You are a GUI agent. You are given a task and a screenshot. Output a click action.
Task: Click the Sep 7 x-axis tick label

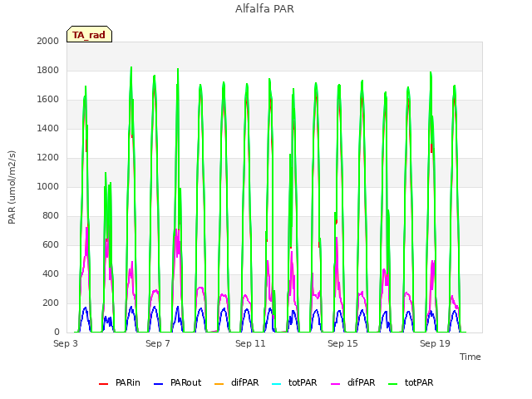pyautogui.click(x=158, y=343)
